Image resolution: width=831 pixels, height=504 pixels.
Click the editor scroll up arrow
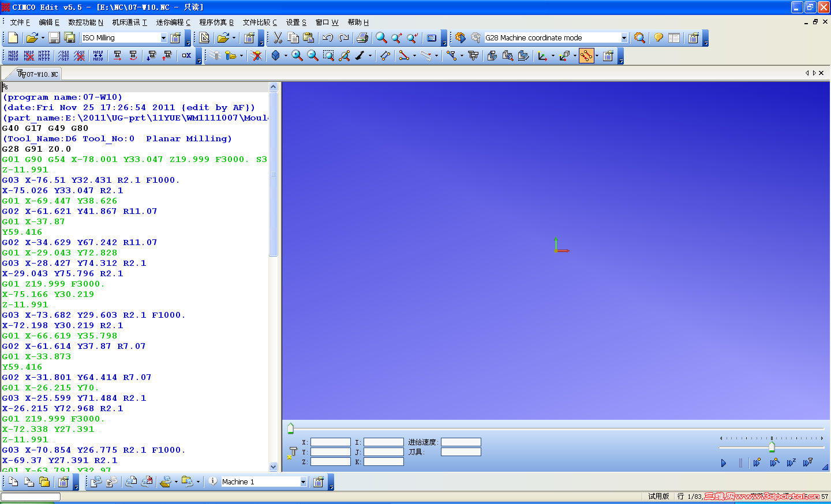(274, 86)
